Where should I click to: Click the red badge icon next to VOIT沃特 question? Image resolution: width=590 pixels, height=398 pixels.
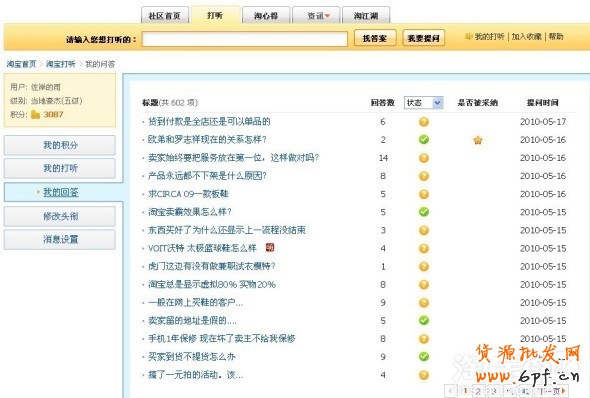[270, 247]
